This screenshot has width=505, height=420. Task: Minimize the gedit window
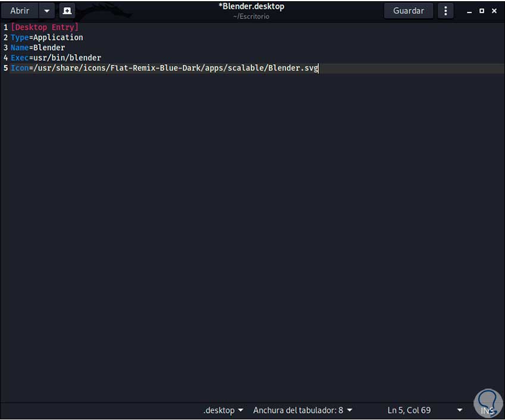click(x=469, y=11)
